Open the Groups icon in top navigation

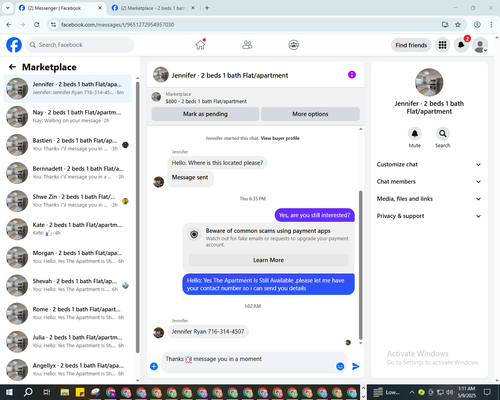pos(293,45)
